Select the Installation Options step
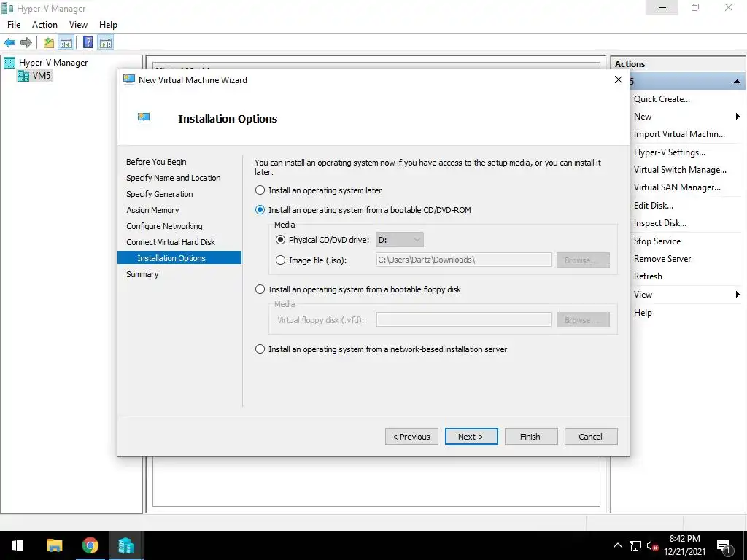This screenshot has width=747, height=560. click(x=179, y=258)
